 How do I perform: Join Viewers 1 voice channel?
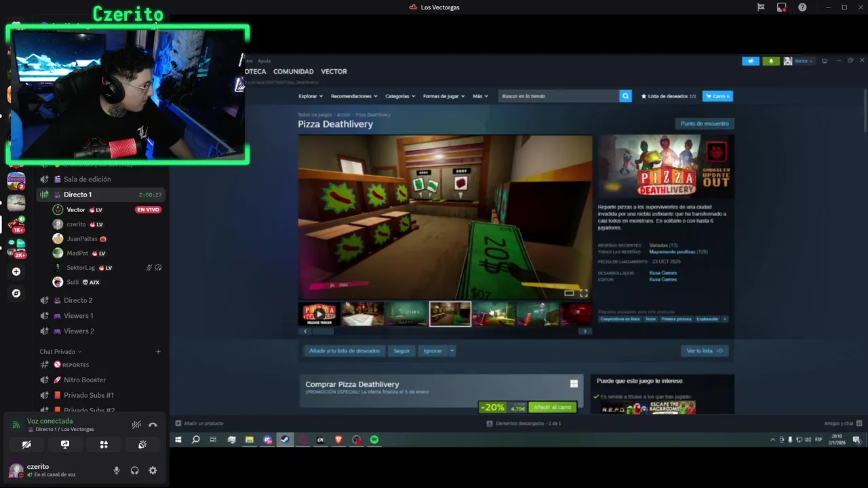click(x=100, y=316)
